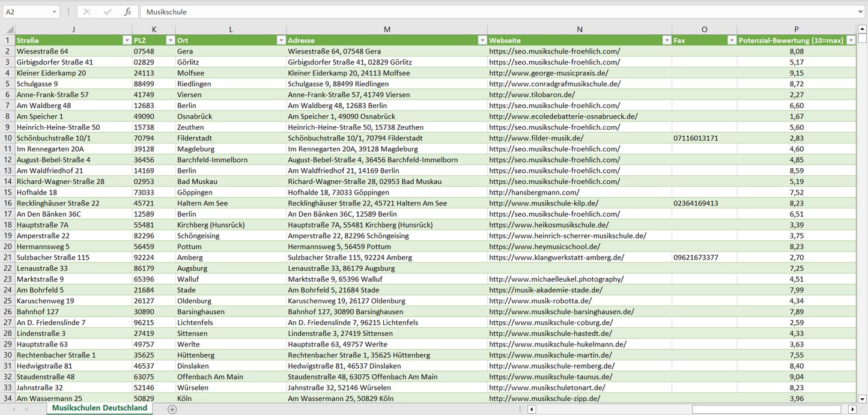
Task: Click the Insert Function fx icon
Action: (x=127, y=12)
